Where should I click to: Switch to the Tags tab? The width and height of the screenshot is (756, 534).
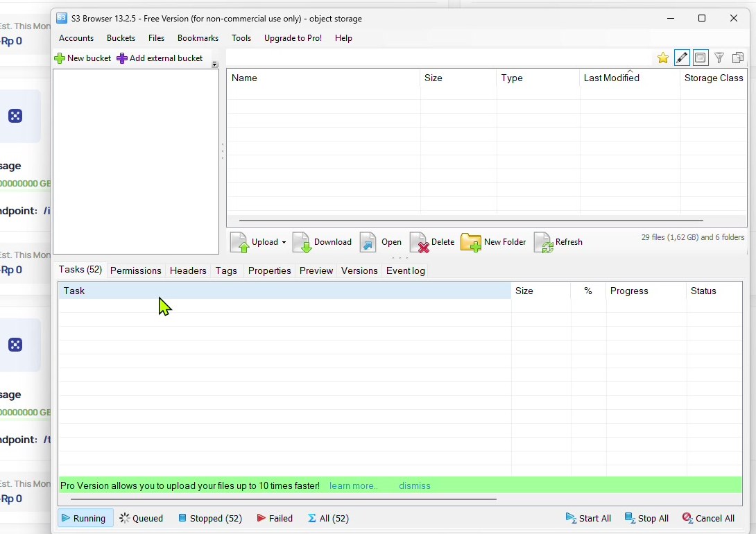[226, 271]
